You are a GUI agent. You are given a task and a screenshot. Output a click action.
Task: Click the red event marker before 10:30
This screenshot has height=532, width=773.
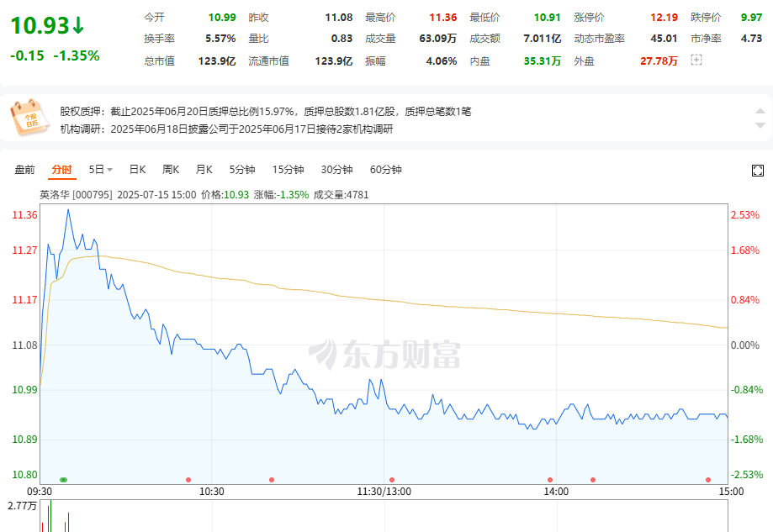tap(188, 480)
